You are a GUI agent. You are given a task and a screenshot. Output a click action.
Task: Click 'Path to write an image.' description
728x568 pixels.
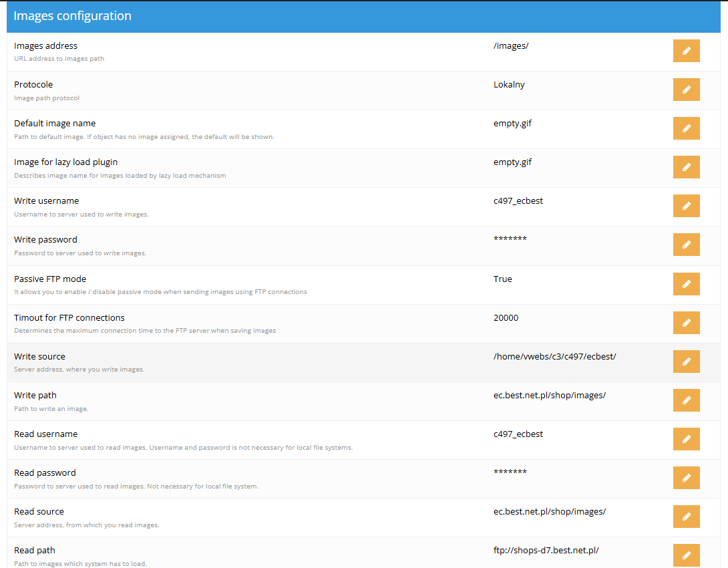click(x=51, y=409)
